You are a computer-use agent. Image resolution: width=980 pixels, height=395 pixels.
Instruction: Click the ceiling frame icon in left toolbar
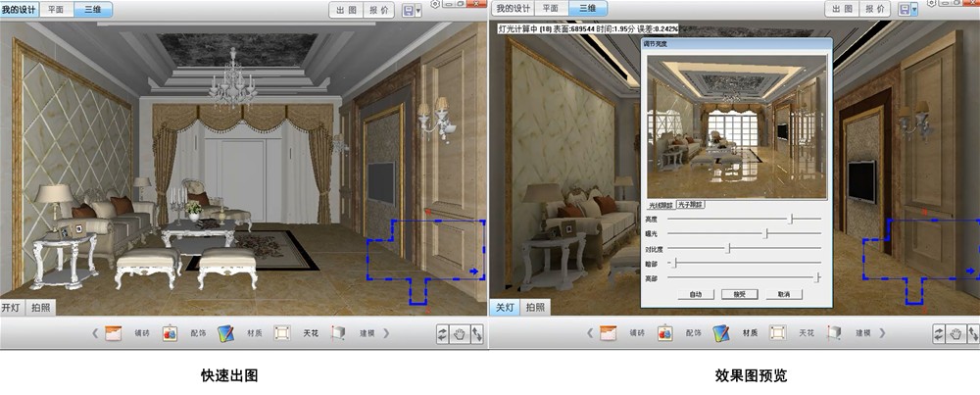[x=282, y=332]
